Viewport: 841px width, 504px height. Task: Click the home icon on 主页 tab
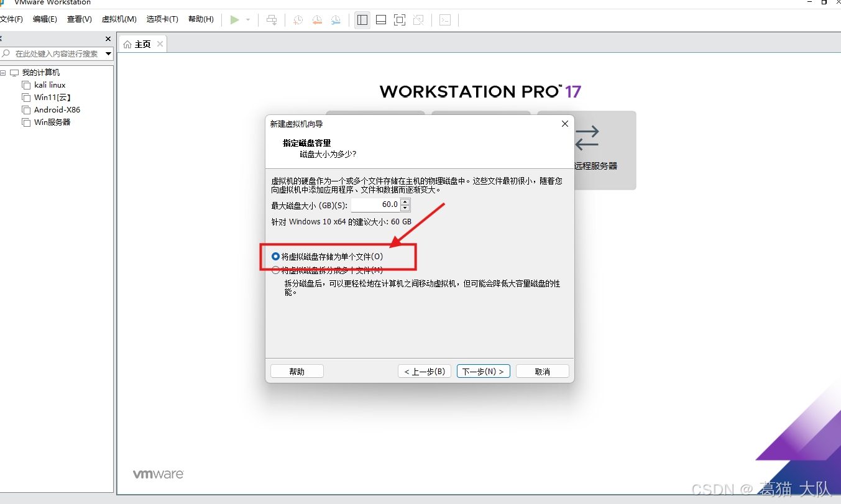pyautogui.click(x=127, y=44)
